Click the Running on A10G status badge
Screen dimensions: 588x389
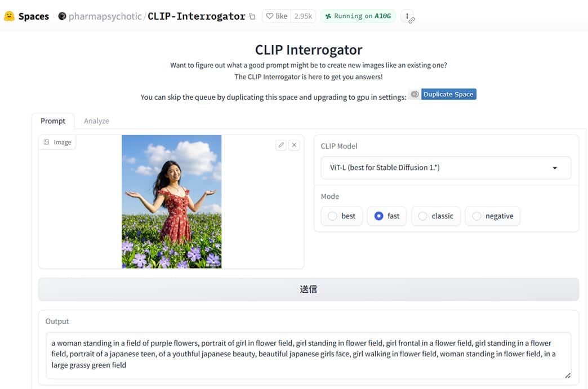(358, 16)
